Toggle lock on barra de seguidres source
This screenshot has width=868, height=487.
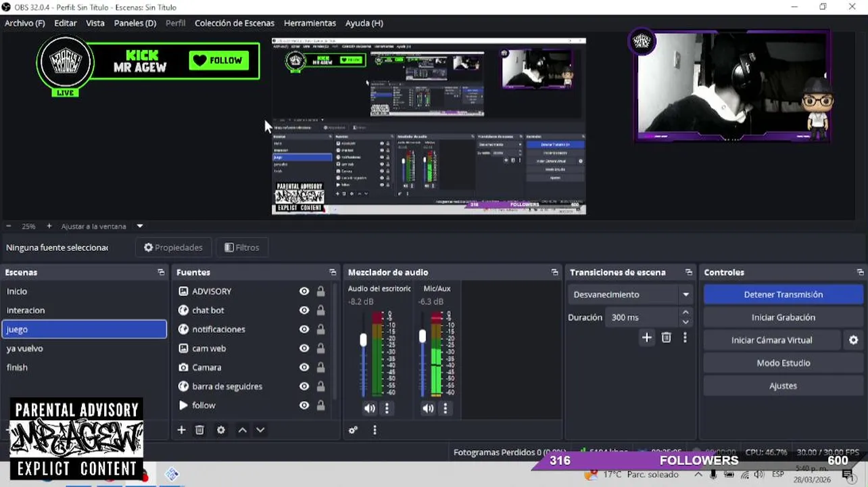[320, 386]
